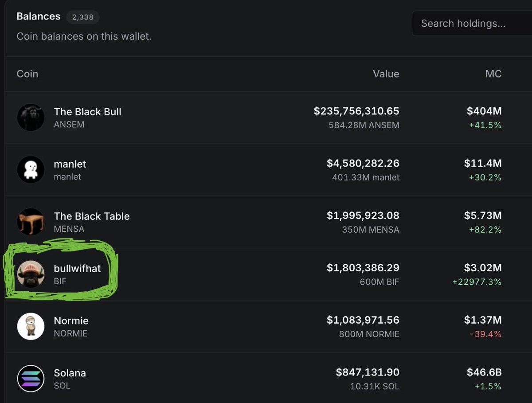Viewport: 532px width, 403px height.
Task: Click the $404M market cap
Action: [x=484, y=111]
